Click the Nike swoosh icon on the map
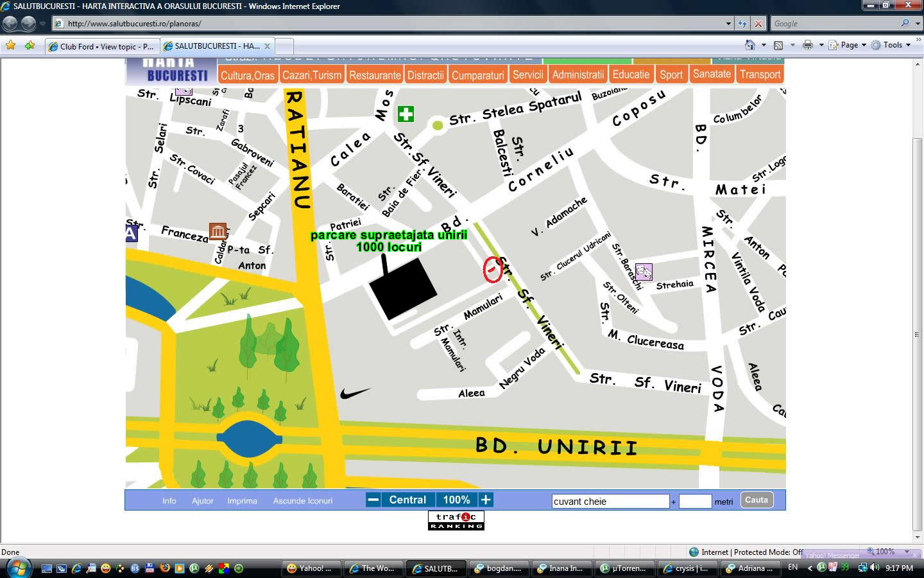Screen dimensions: 924x578 pyautogui.click(x=354, y=392)
